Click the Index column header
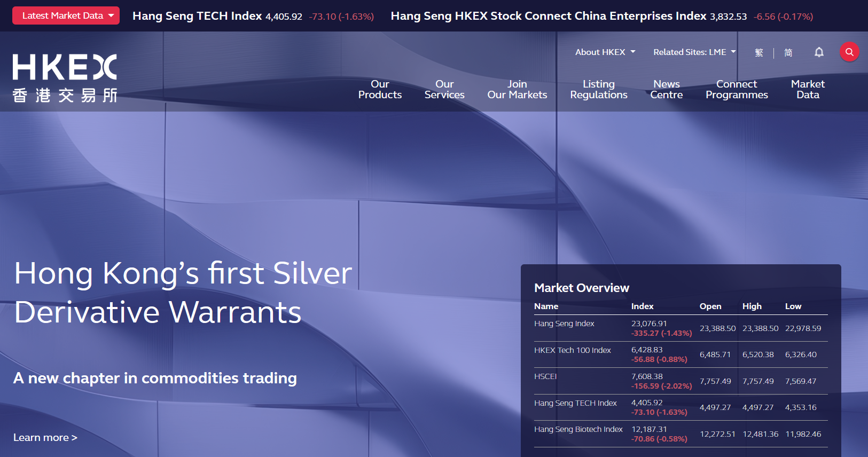The height and width of the screenshot is (457, 868). 642,306
